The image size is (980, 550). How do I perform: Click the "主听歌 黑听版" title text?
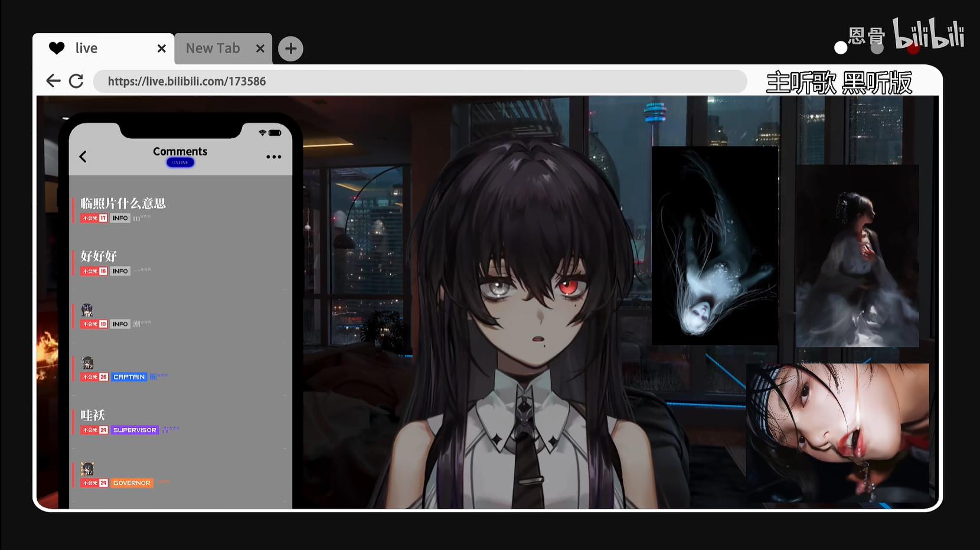click(x=839, y=83)
